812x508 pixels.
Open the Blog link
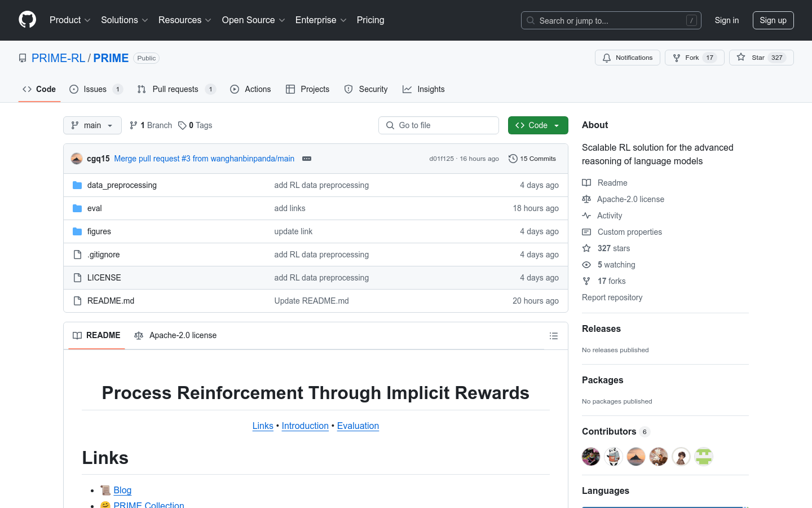(x=122, y=490)
